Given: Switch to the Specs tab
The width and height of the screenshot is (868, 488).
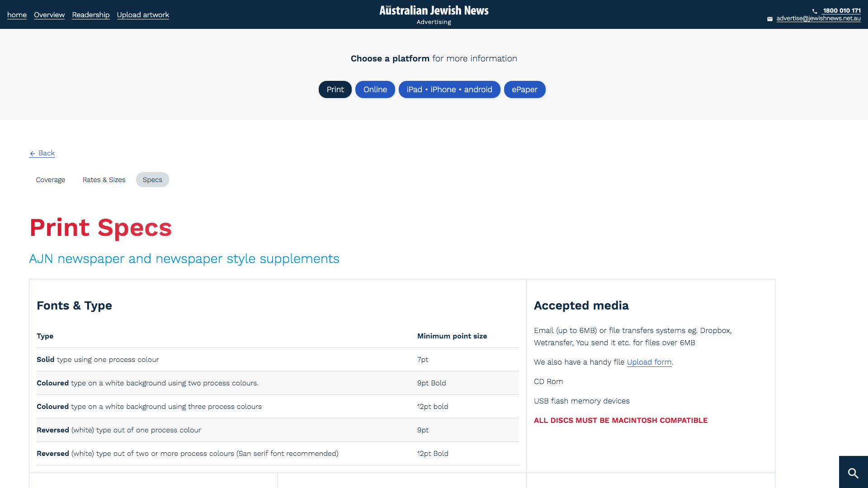Looking at the screenshot, I should [152, 180].
